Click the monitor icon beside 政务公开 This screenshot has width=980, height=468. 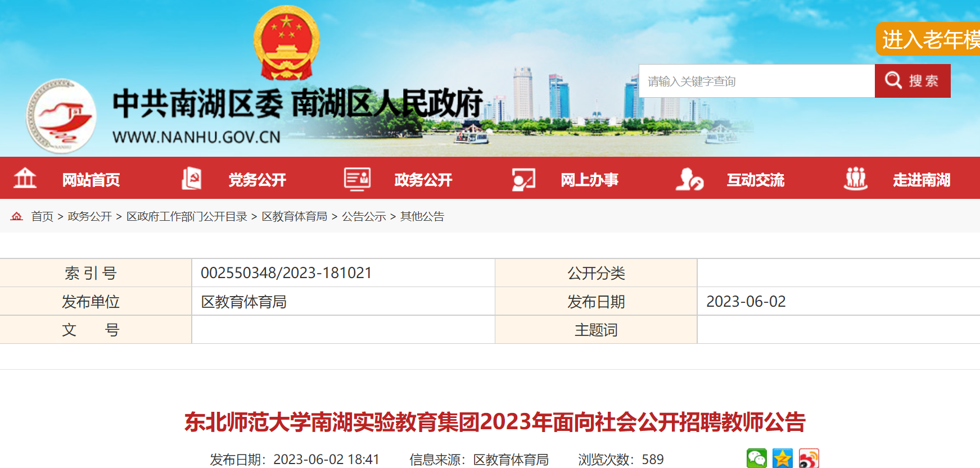[x=357, y=179]
